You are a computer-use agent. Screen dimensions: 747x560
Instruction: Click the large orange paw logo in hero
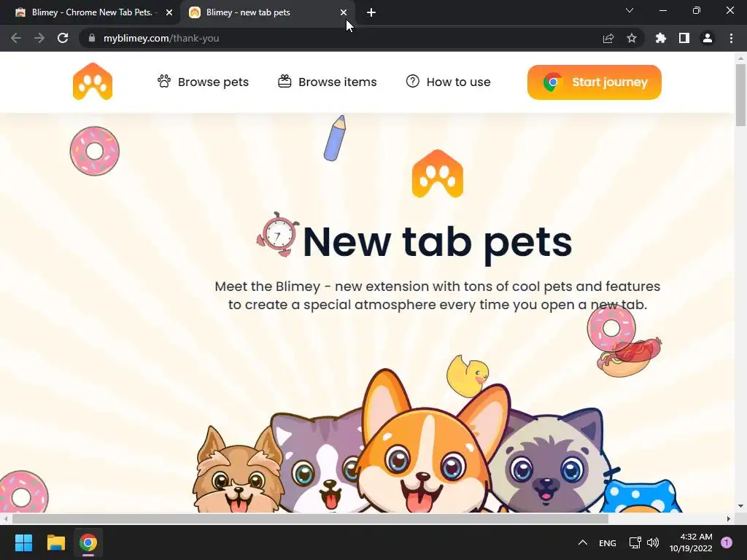[438, 174]
